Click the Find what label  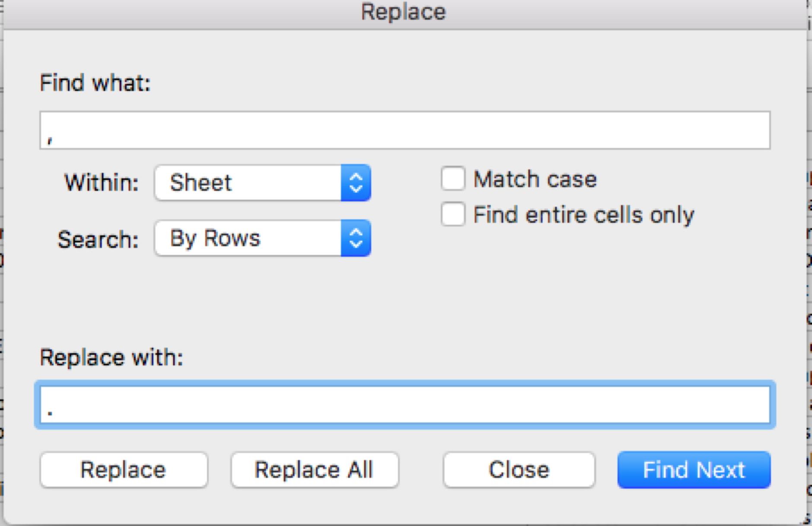point(95,83)
